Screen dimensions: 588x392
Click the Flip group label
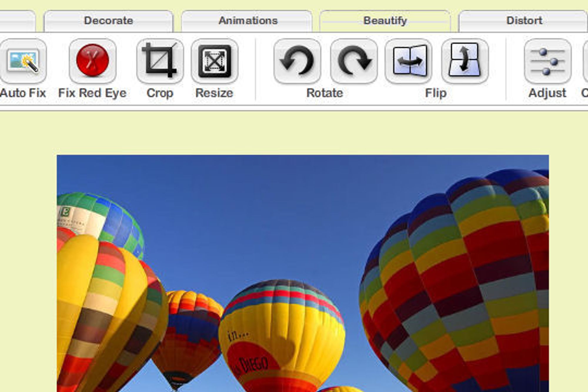point(436,93)
